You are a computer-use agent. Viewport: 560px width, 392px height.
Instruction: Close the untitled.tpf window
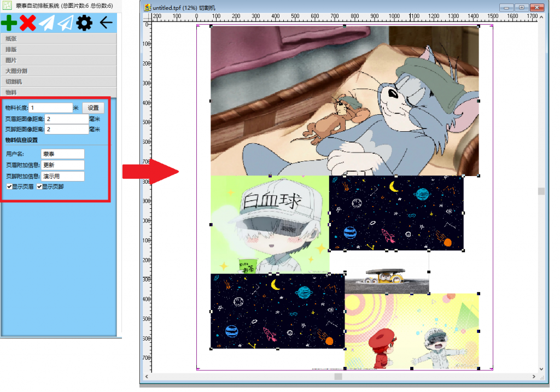coord(537,7)
